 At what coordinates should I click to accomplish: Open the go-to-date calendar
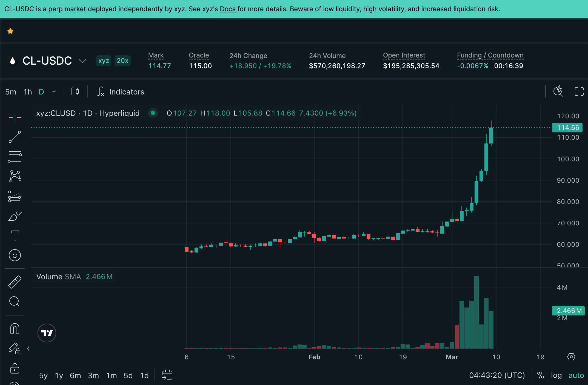167,375
